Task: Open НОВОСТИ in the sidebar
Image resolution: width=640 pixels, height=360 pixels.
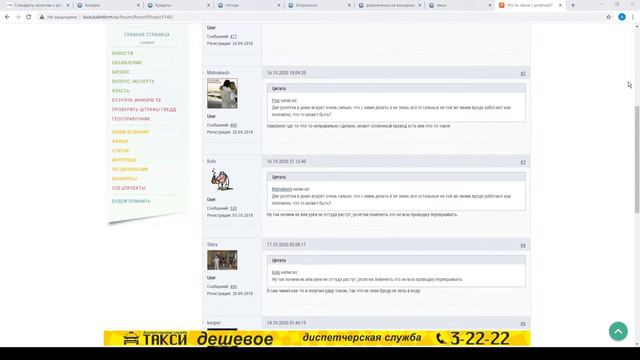Action: [x=122, y=53]
